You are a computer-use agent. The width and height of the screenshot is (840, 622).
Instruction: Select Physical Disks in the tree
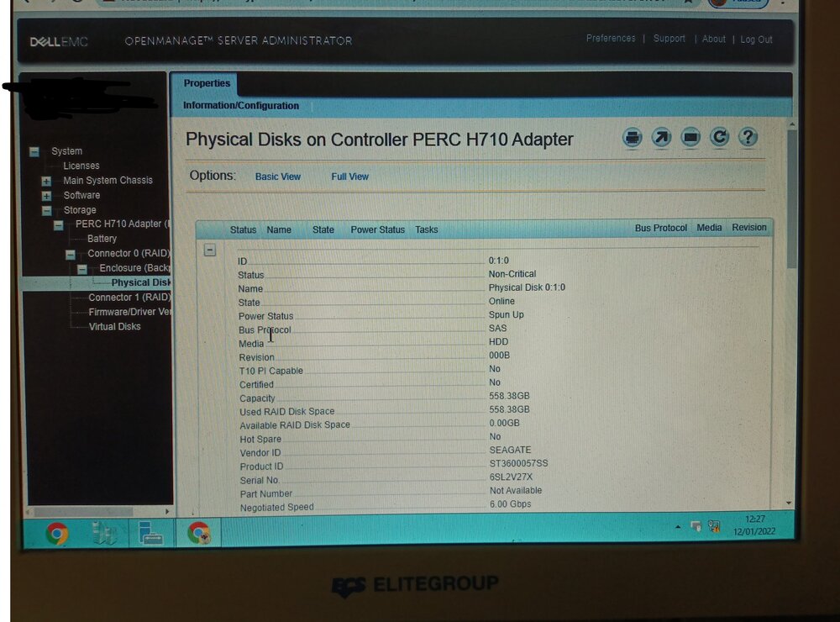pyautogui.click(x=141, y=282)
